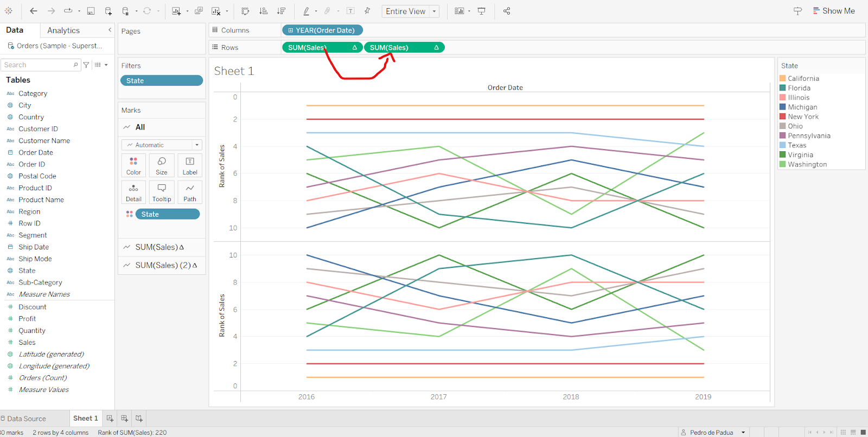868x437 pixels.
Task: Sort descending
Action: pos(281,11)
